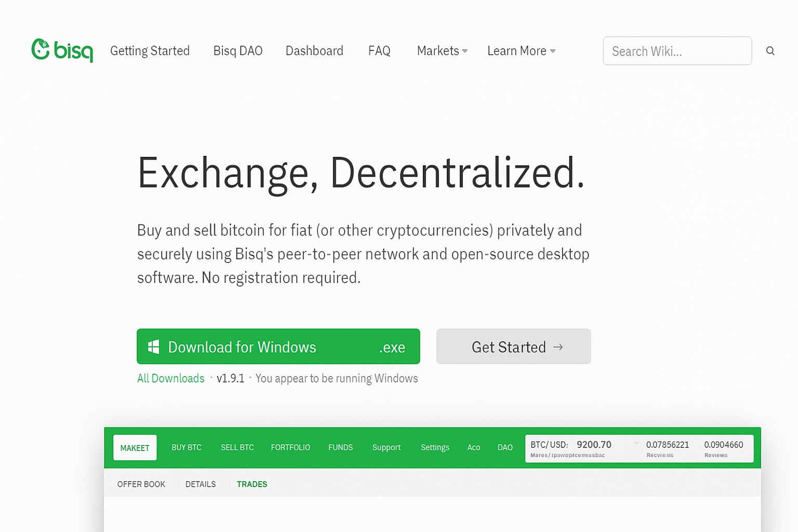Open the TRADES tab
This screenshot has height=532, width=798.
[251, 484]
